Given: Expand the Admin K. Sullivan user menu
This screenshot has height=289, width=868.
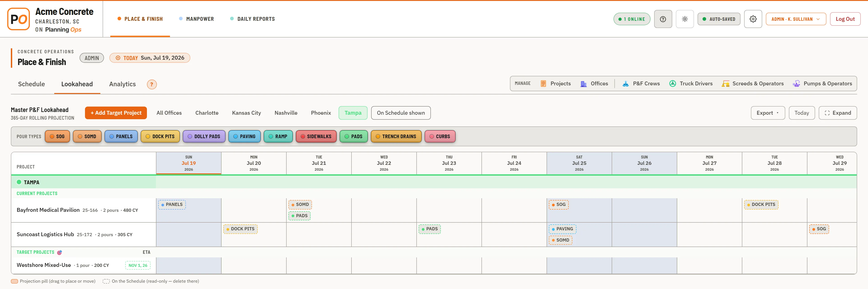Looking at the screenshot, I should 796,19.
